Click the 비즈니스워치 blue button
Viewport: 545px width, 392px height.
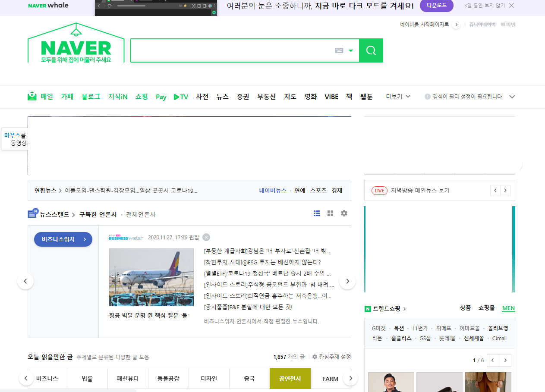63,239
